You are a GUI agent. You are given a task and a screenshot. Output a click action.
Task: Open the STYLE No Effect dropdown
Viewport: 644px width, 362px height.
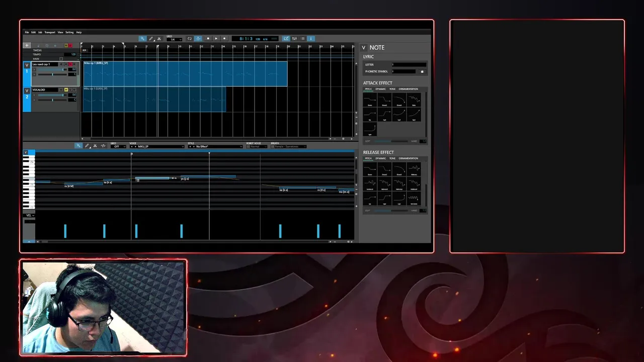[x=216, y=146]
